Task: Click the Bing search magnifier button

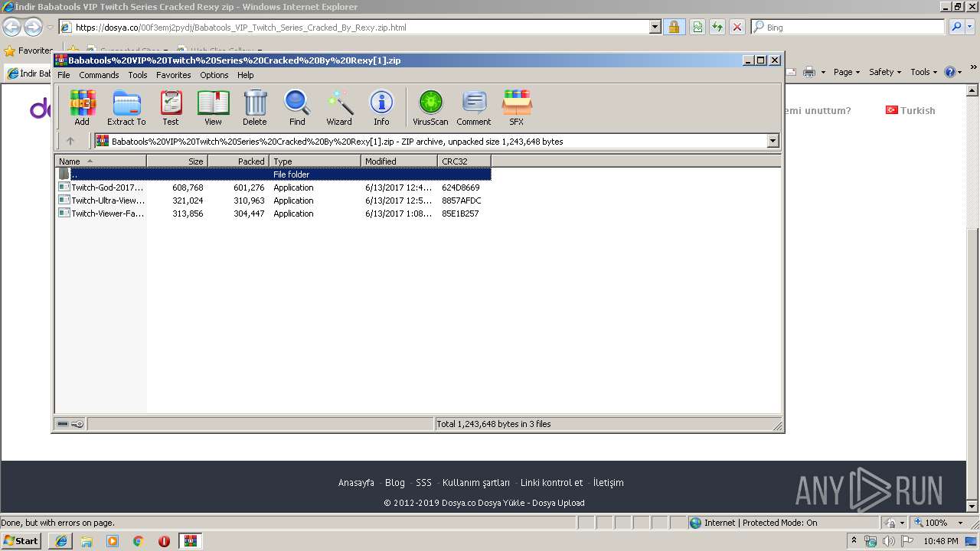Action: pos(956,27)
